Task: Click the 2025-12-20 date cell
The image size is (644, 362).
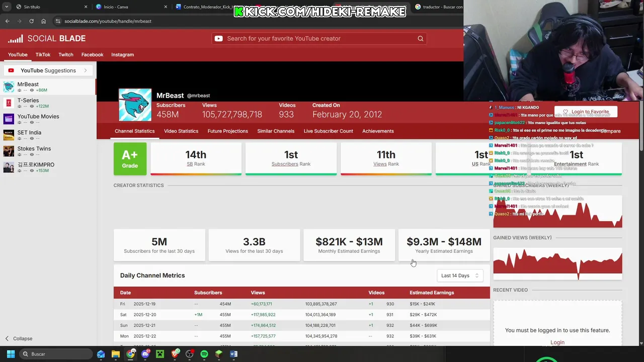Action: [145, 315]
